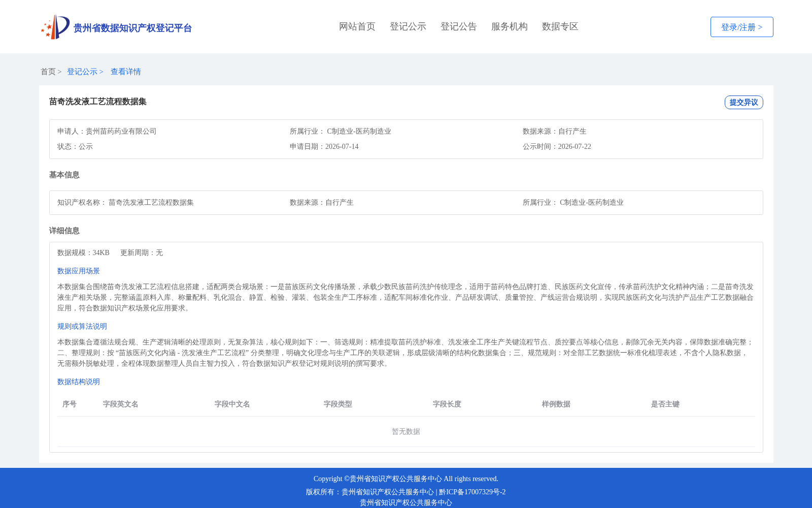
Task: Click 数据规模：34KB
Action: tap(83, 252)
